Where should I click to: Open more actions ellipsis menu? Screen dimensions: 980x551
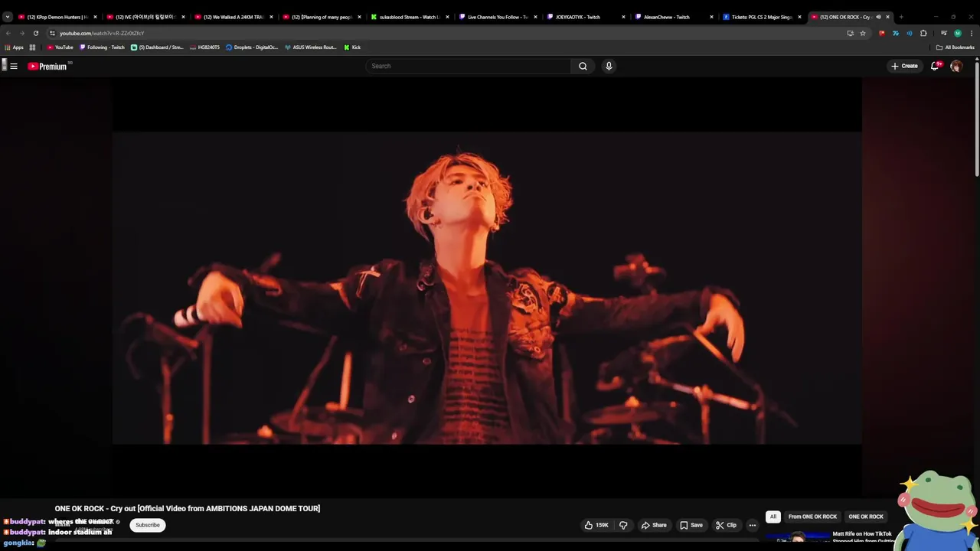752,525
